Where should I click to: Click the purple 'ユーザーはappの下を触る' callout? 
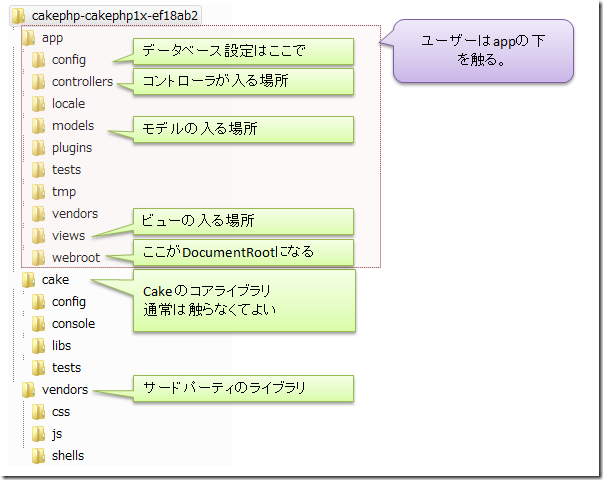[x=483, y=51]
